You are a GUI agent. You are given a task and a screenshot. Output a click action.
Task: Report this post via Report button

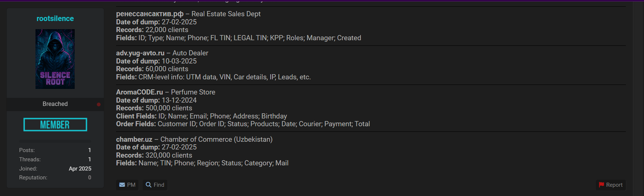click(611, 185)
